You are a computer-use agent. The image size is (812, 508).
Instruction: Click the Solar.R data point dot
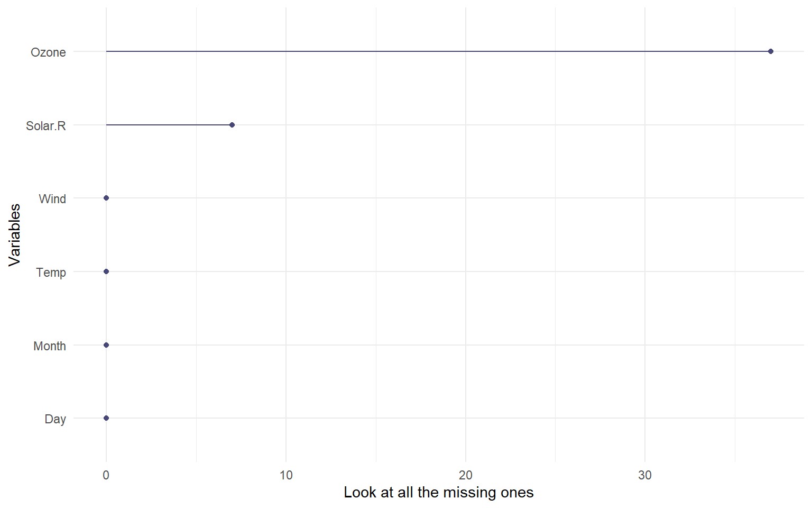pos(232,125)
